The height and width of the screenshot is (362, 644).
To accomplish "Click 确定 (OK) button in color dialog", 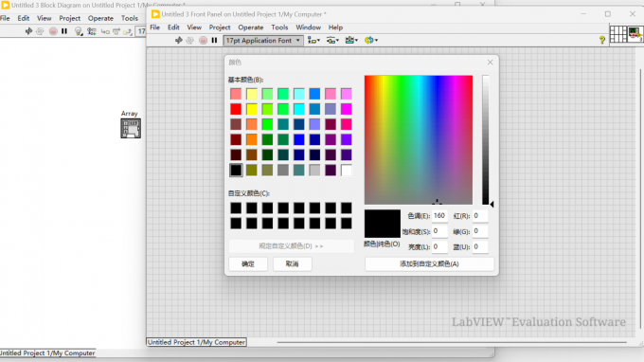I will point(248,263).
